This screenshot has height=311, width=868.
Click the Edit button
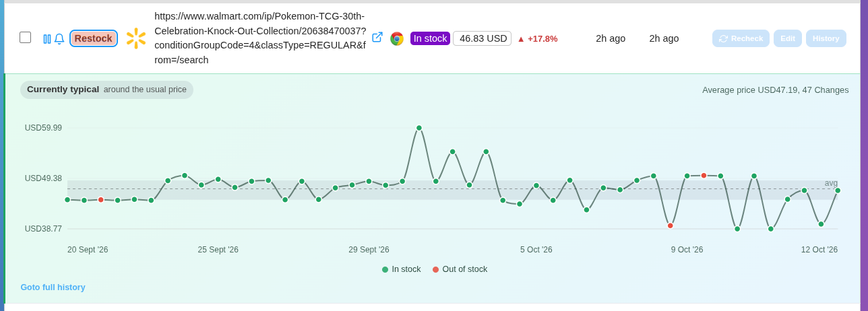pos(788,38)
